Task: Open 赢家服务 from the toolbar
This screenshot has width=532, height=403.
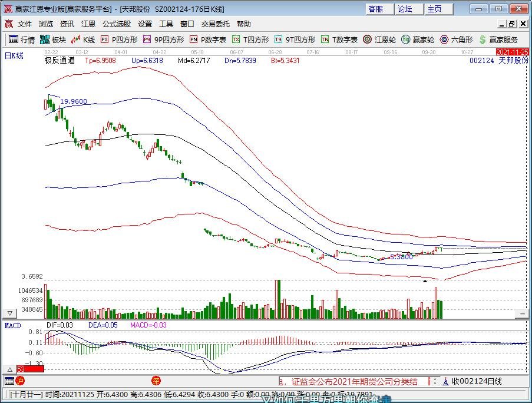Action: point(498,39)
